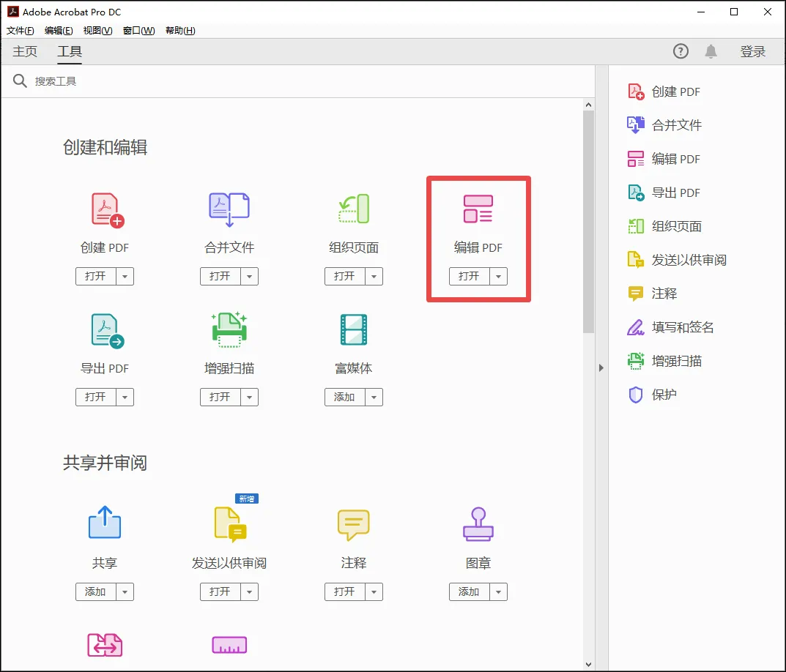Image resolution: width=786 pixels, height=672 pixels.
Task: Click the 组织页面 tool icon in the grid
Action: coord(354,209)
